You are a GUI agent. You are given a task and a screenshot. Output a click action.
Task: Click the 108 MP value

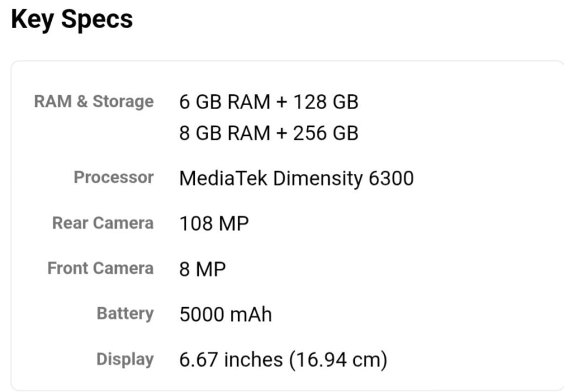pos(214,224)
